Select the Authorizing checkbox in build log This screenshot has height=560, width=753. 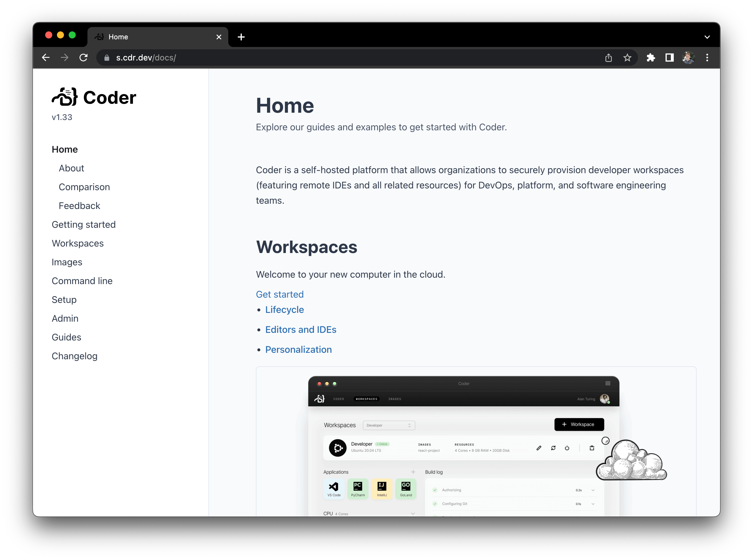pyautogui.click(x=435, y=489)
